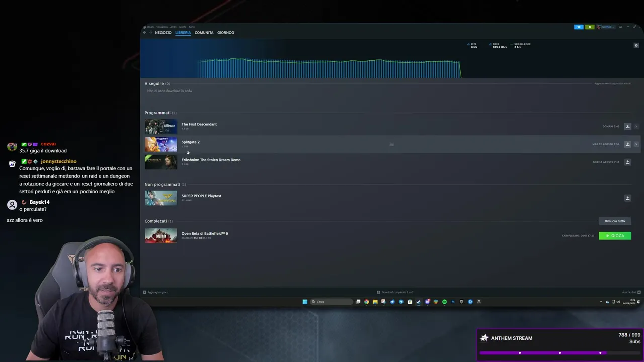Open Eriksholm demo game thumbnail
The width and height of the screenshot is (644, 362).
tap(161, 162)
